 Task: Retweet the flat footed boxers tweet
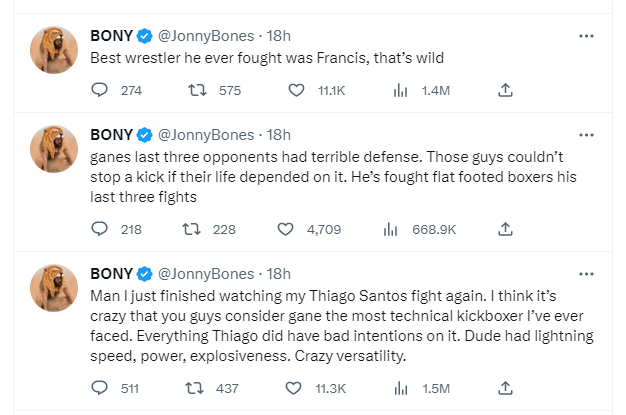pos(190,229)
